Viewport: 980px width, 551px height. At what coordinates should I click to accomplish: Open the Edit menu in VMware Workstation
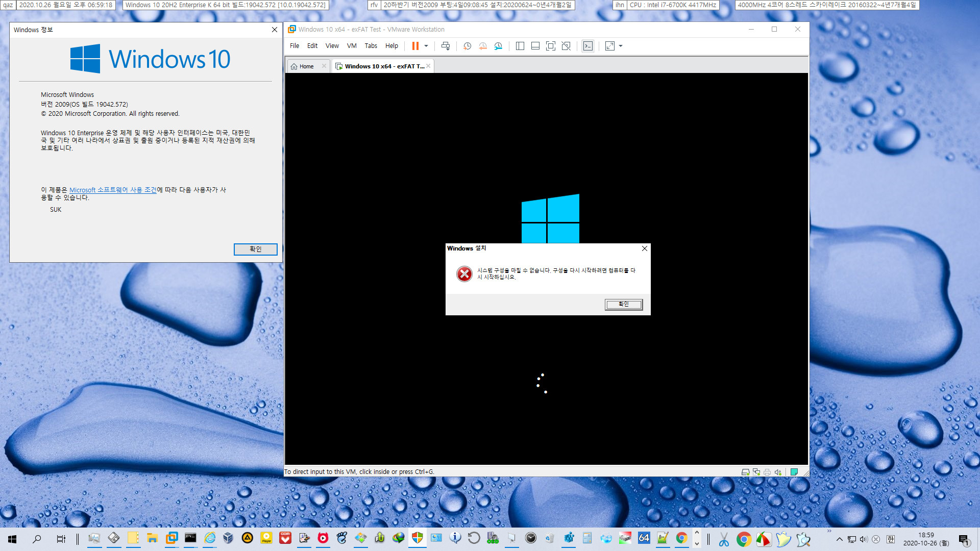(x=312, y=46)
